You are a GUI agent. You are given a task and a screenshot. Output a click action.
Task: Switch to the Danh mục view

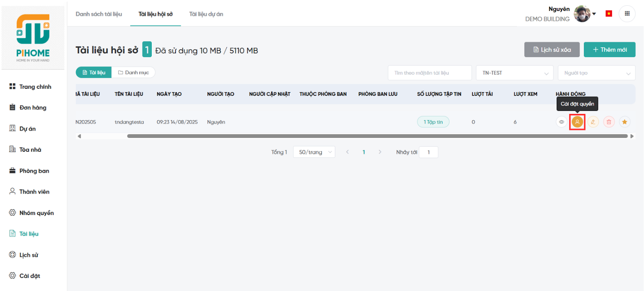pos(133,73)
